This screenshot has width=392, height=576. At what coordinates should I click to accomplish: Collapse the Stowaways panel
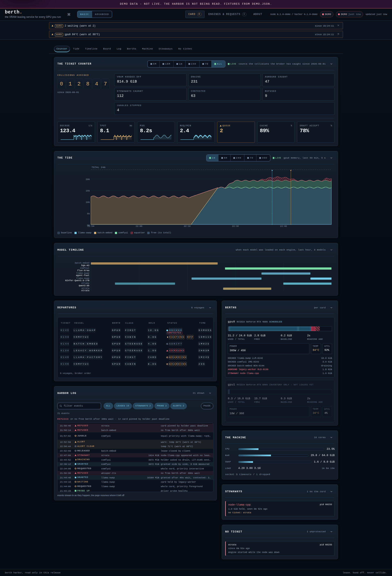pos(331,491)
